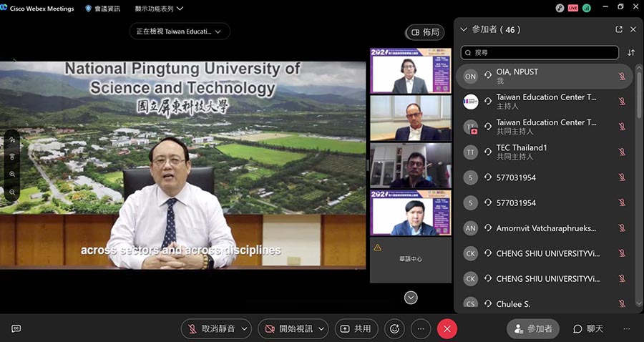Image resolution: width=644 pixels, height=342 pixels.
Task: Select thumbnail of bald man with glasses
Action: pos(411,118)
